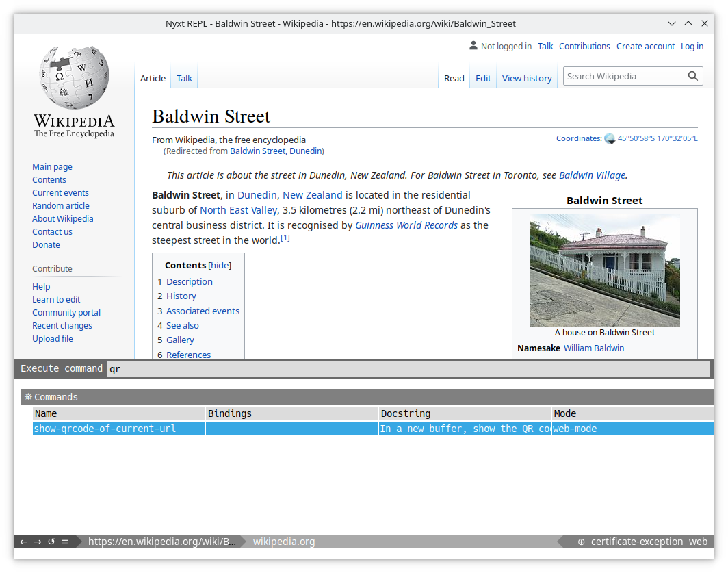Select the show-qrcode-of-current-url command
Image resolution: width=728 pixels, height=573 pixels.
pyautogui.click(x=374, y=429)
